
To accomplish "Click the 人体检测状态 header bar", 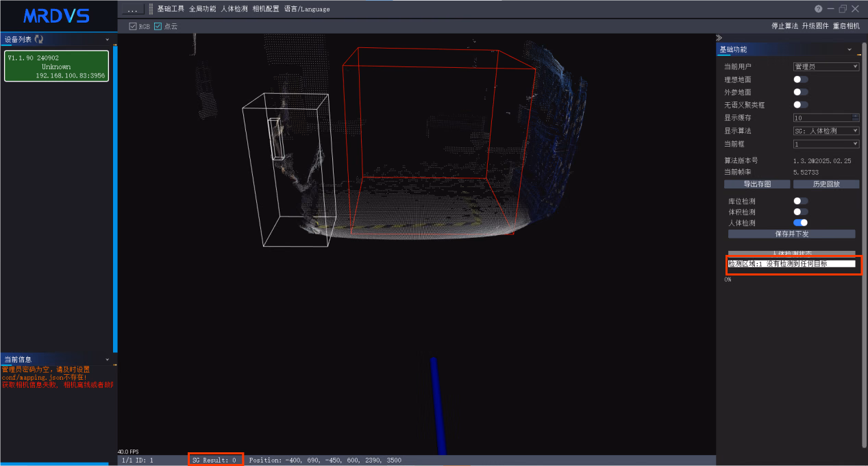I will point(791,254).
